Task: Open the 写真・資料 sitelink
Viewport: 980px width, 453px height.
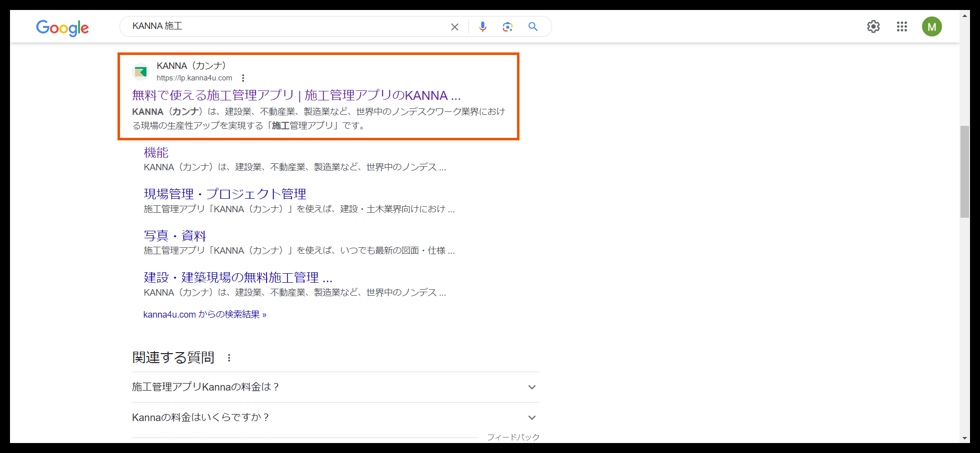Action: click(174, 235)
